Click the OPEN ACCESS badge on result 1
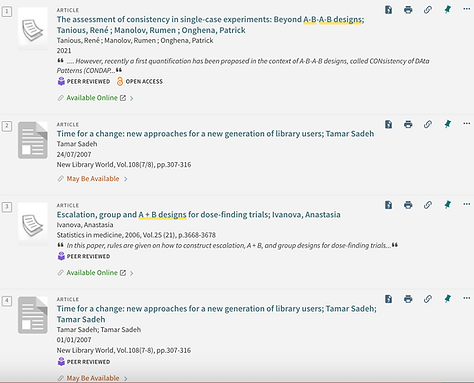 140,81
